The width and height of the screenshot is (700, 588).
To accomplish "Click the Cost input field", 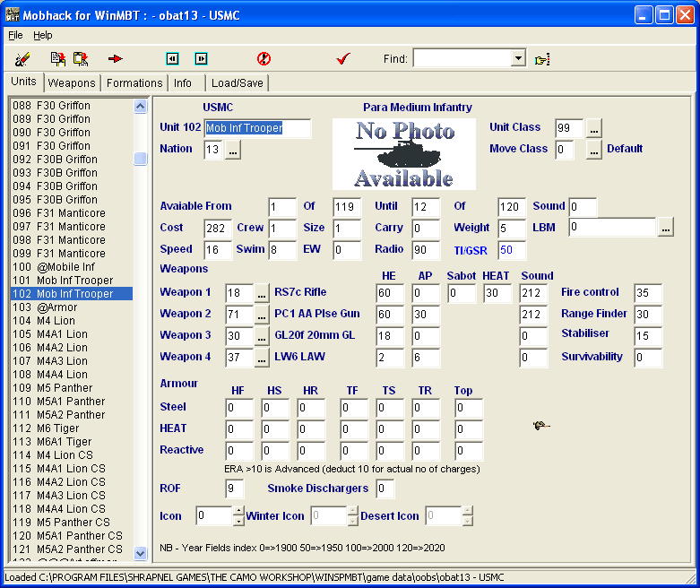I will coord(217,229).
